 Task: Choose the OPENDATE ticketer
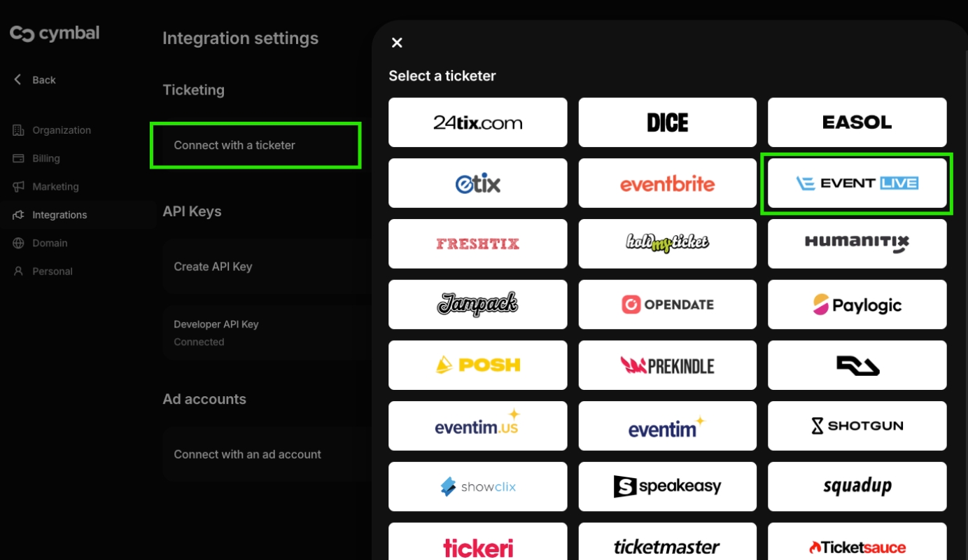click(667, 304)
